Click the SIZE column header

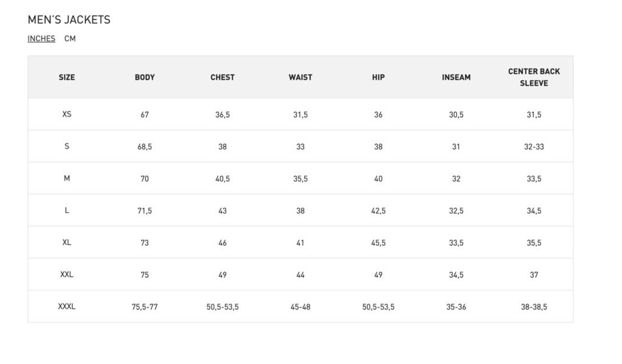(67, 77)
